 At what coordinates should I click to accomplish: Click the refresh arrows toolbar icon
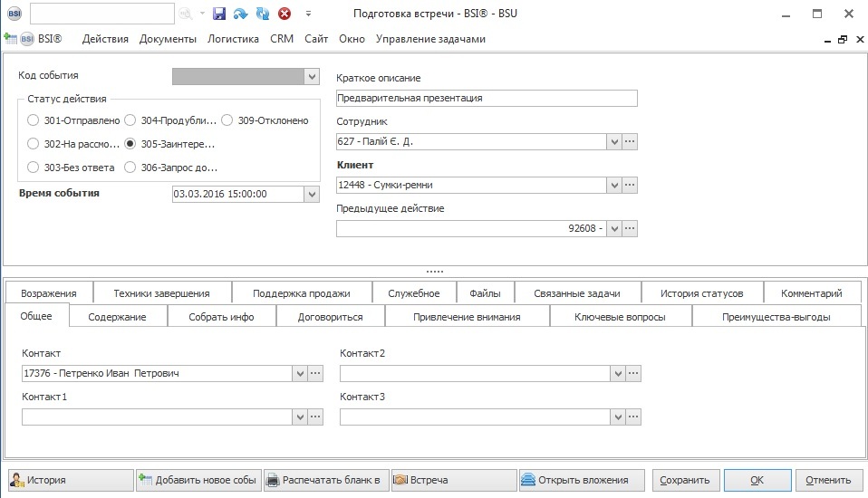pos(263,14)
